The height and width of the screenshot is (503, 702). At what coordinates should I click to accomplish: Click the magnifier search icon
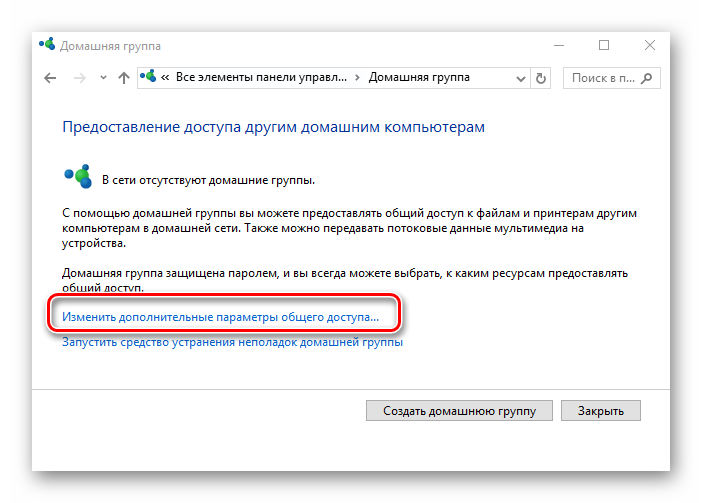click(646, 78)
